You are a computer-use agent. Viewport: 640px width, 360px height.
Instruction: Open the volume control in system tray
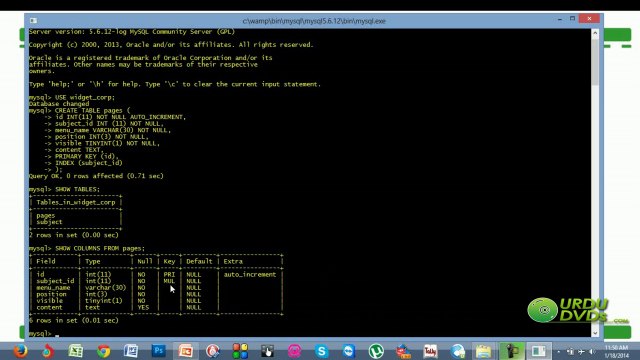point(592,351)
